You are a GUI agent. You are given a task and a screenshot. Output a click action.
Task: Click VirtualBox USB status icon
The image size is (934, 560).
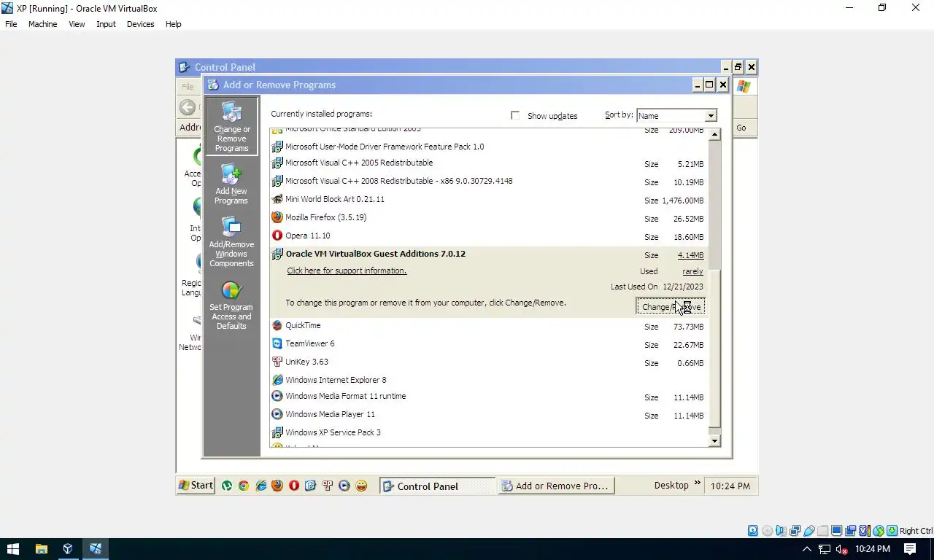coord(809,531)
